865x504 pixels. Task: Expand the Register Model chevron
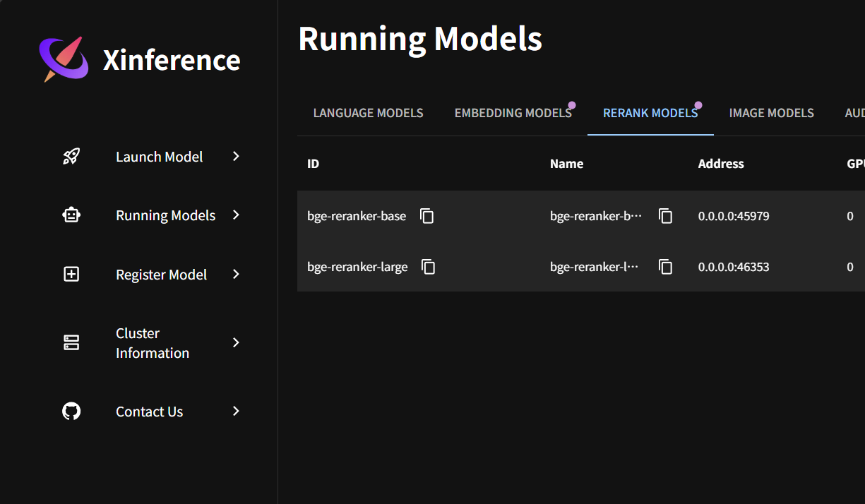(x=236, y=275)
